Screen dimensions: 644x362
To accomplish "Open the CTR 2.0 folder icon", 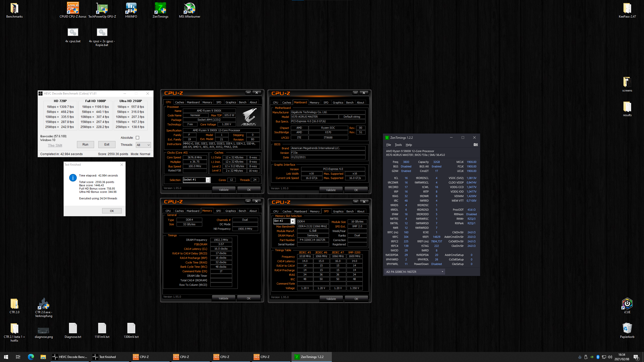I will pos(14,306).
